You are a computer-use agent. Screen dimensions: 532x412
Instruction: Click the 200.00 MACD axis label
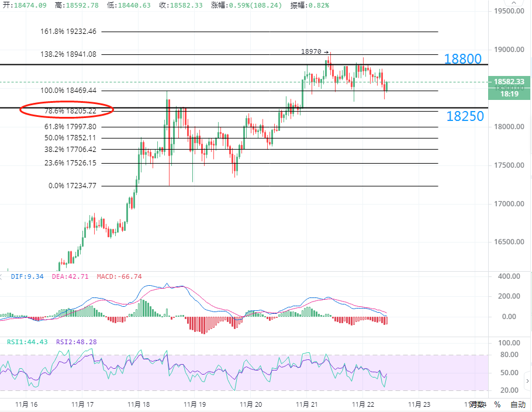[509, 296]
